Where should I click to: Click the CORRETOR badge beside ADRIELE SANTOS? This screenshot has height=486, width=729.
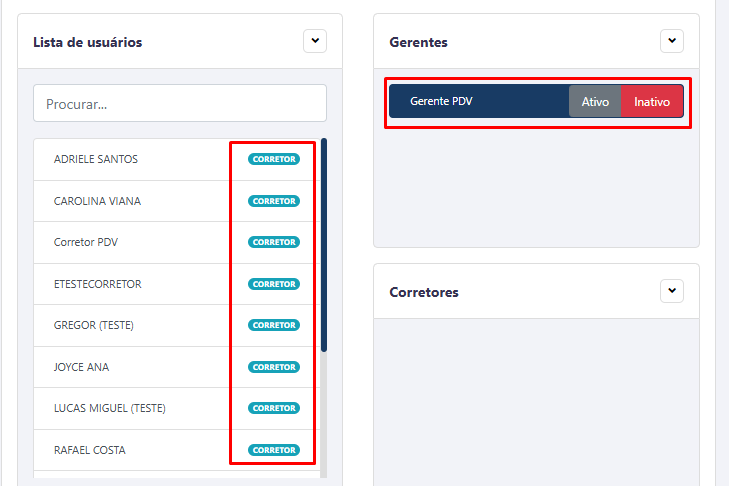click(274, 159)
